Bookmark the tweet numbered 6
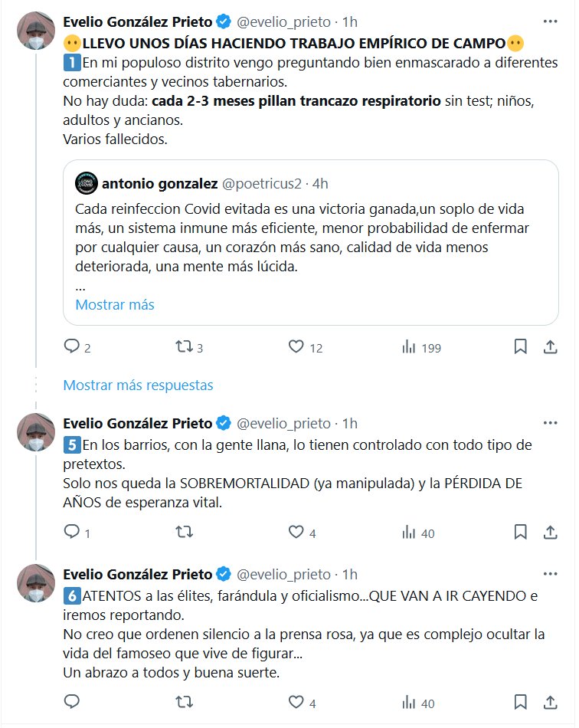Screen dimensions: 579x728 click(x=520, y=702)
